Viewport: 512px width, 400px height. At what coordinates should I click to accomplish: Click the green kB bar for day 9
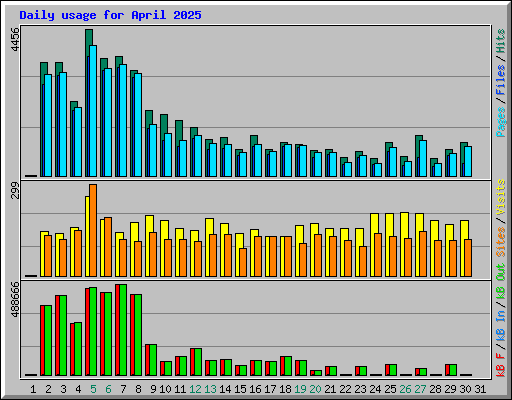point(153,360)
